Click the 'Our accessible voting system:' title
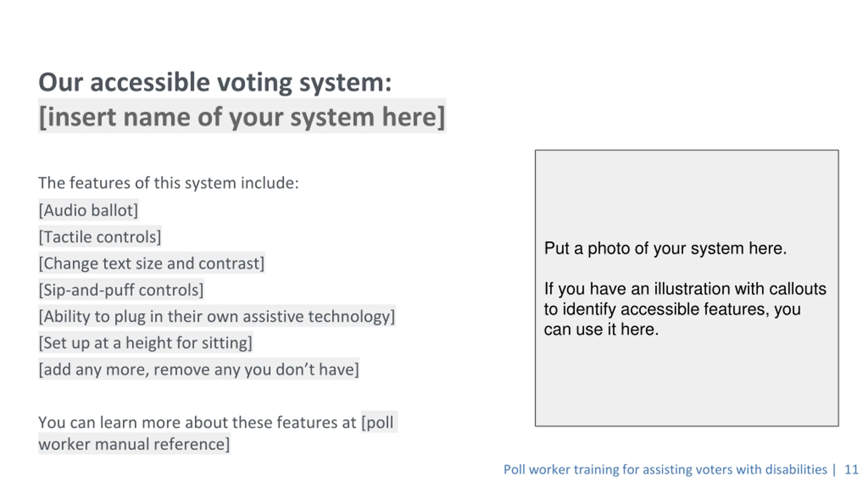Image resolution: width=868 pixels, height=488 pixels. pos(215,82)
